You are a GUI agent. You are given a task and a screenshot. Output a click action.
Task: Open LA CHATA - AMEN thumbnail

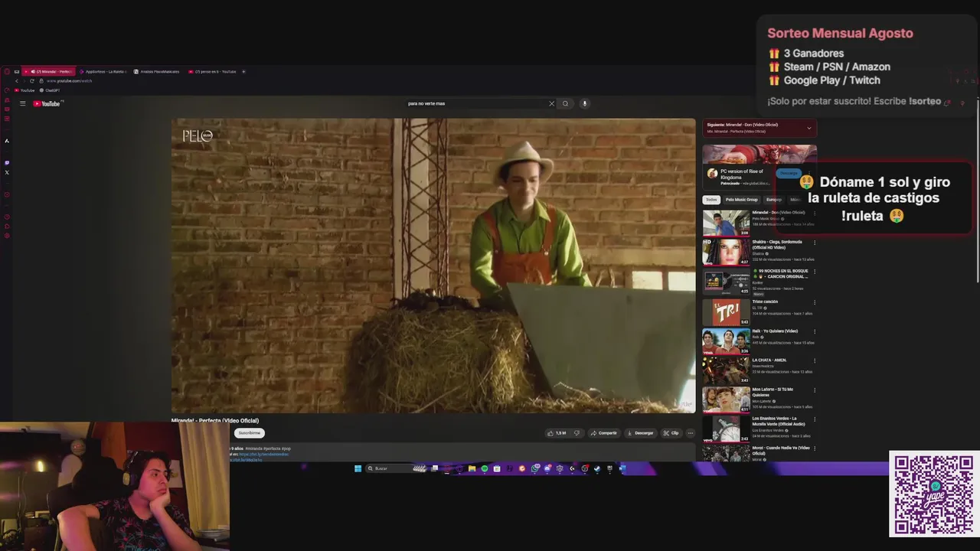click(x=726, y=370)
